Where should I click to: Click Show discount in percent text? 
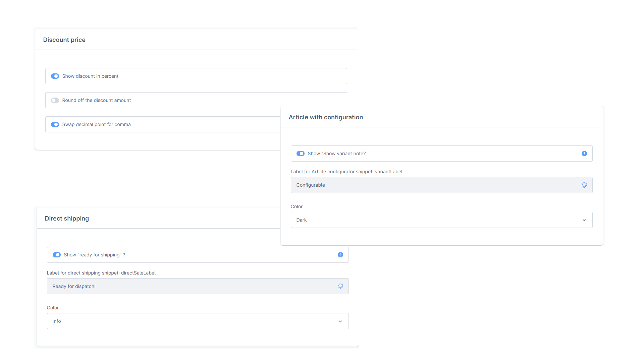(90, 76)
